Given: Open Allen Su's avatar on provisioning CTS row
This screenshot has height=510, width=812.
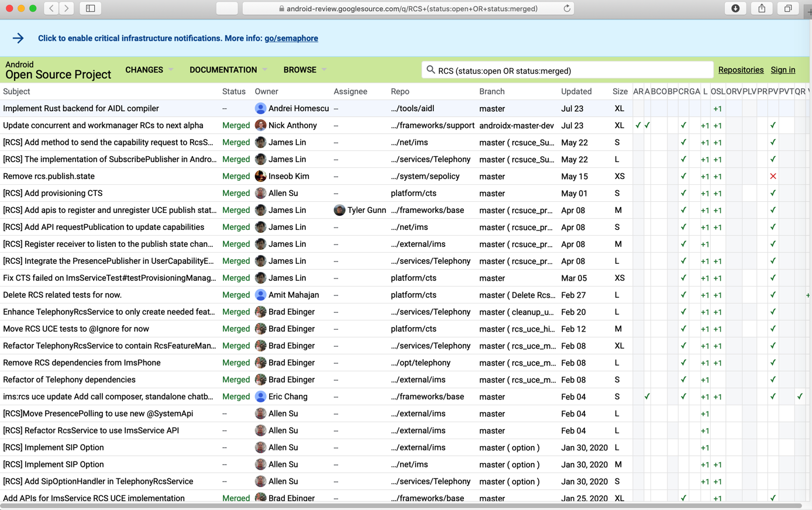Looking at the screenshot, I should click(260, 193).
